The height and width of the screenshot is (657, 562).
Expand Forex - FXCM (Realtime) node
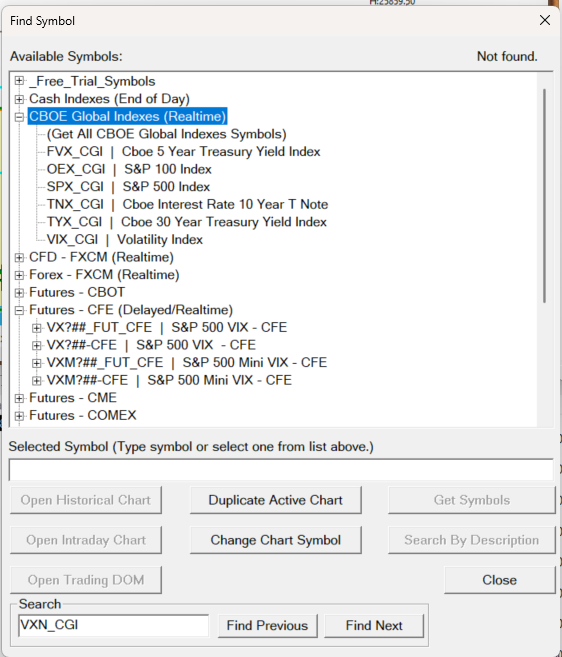pos(19,275)
